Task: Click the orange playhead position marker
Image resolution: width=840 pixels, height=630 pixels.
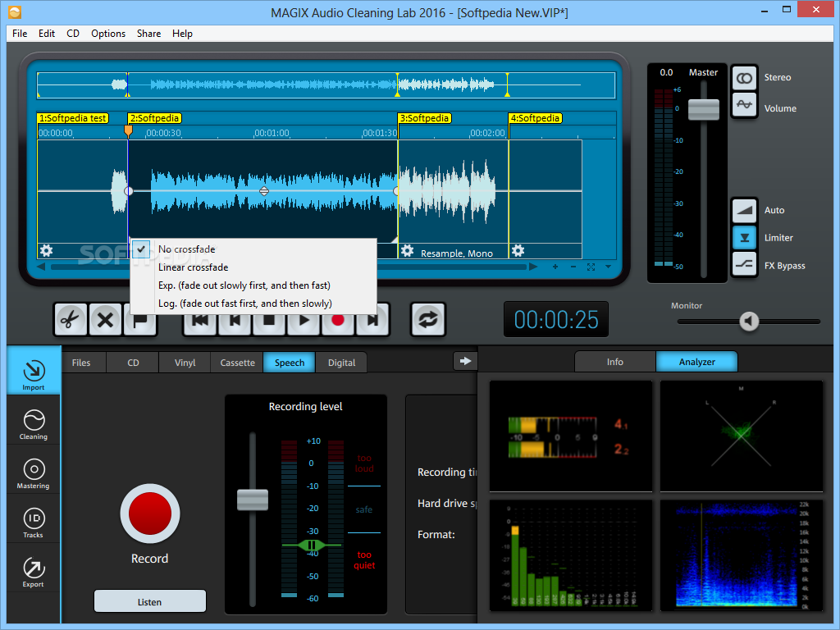Action: coord(128,130)
